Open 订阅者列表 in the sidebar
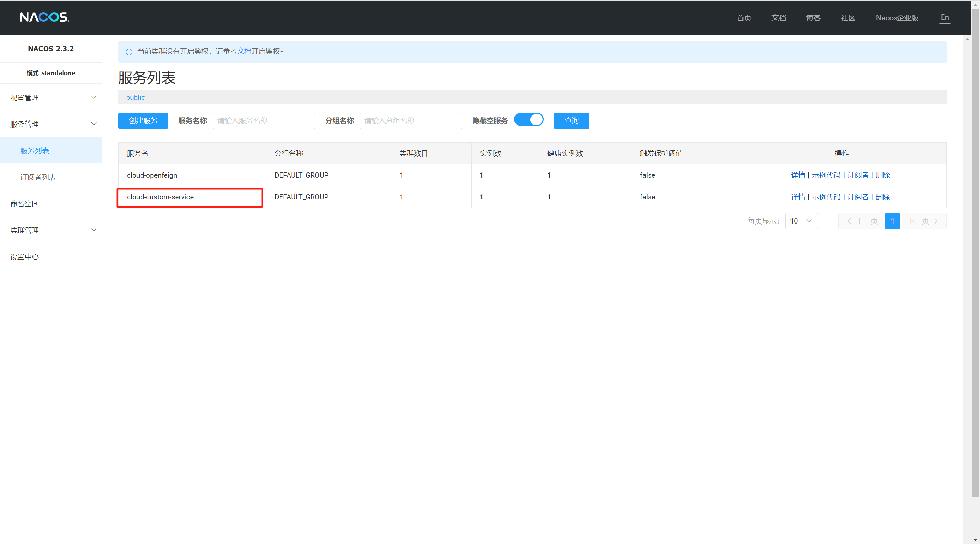The width and height of the screenshot is (980, 544). coord(38,177)
